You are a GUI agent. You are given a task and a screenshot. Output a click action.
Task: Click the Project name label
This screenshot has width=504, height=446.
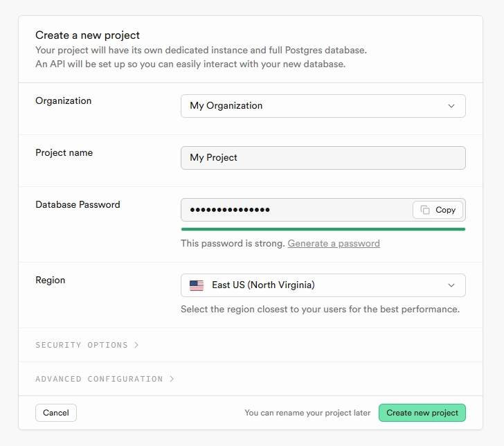(x=64, y=153)
